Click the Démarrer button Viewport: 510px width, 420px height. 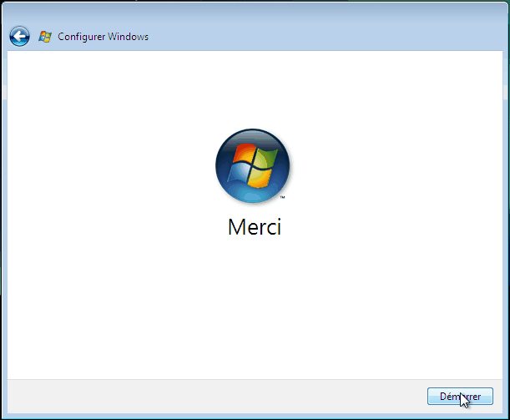click(460, 397)
